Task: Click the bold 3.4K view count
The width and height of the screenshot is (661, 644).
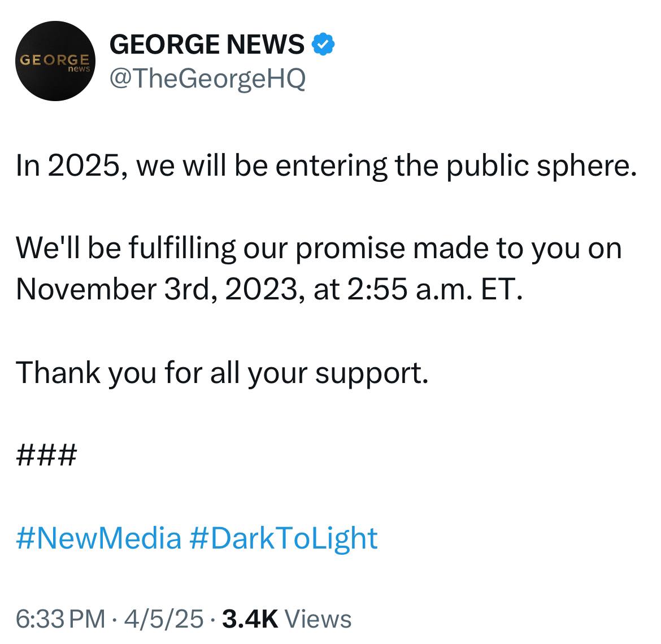Action: coord(250,619)
